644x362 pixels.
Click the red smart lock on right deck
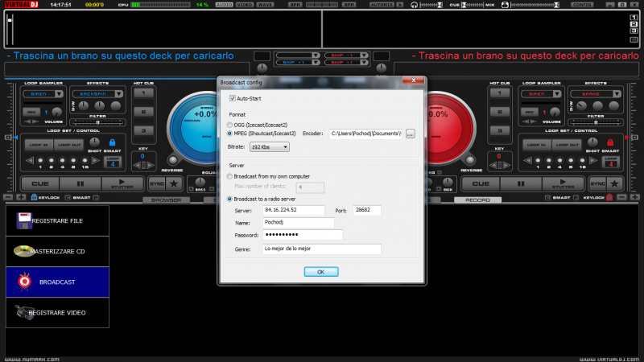610,142
